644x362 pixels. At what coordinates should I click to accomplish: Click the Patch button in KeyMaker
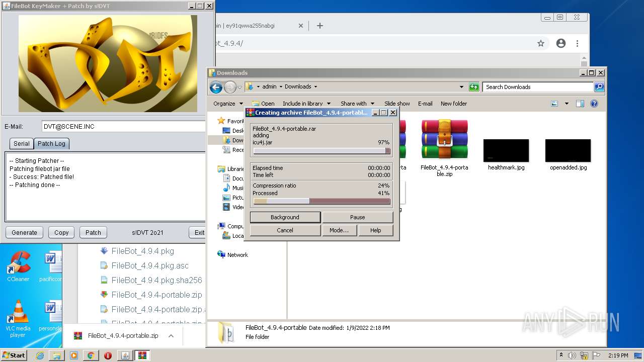(x=93, y=232)
